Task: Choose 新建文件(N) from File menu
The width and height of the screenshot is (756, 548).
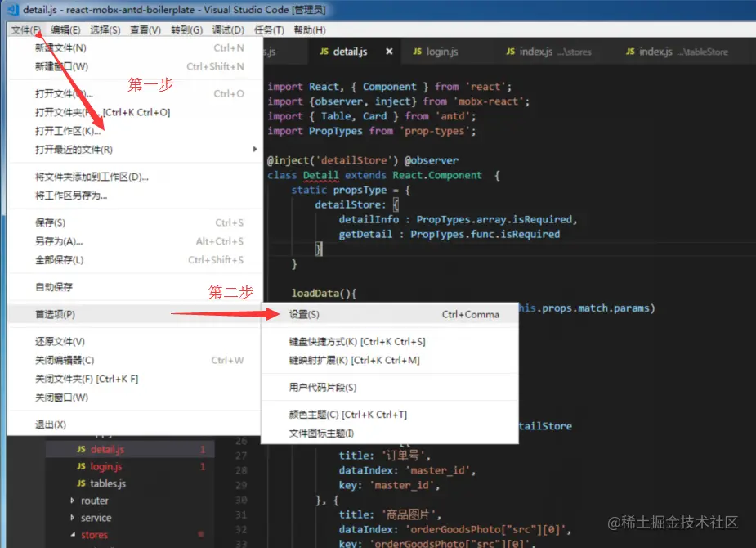Action: [x=135, y=47]
